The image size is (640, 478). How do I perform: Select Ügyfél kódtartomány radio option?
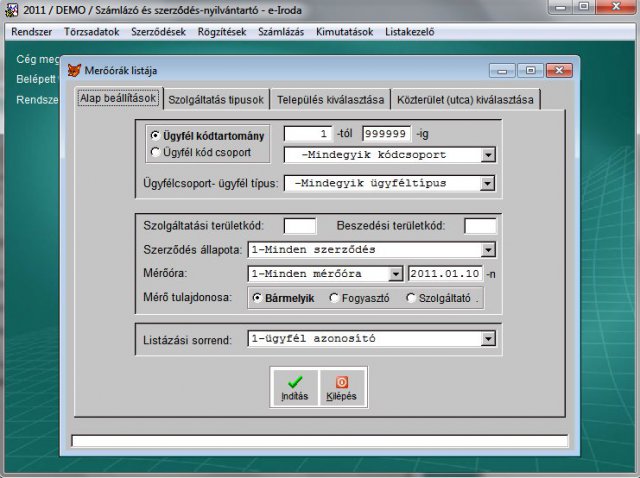[x=155, y=134]
